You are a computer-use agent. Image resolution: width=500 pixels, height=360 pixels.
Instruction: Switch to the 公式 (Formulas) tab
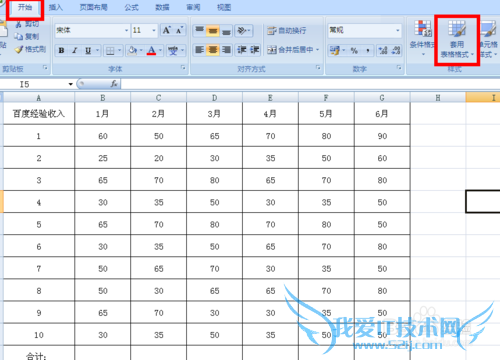tap(131, 7)
